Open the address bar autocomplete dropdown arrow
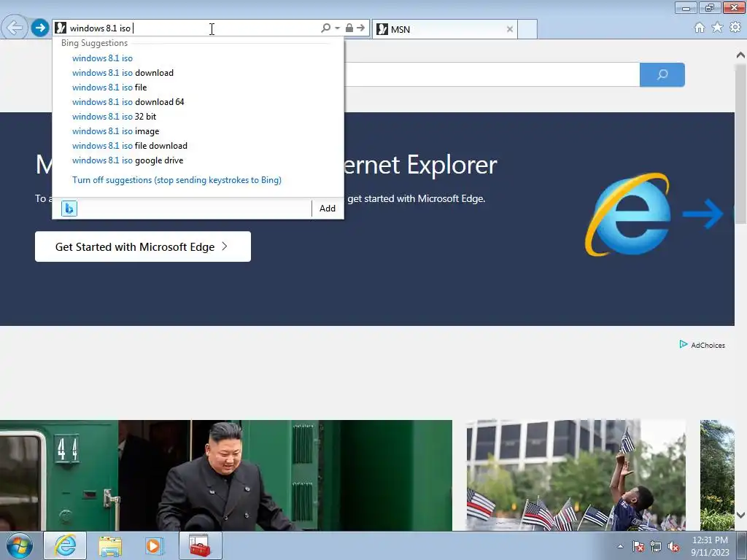The height and width of the screenshot is (560, 747). click(x=337, y=28)
